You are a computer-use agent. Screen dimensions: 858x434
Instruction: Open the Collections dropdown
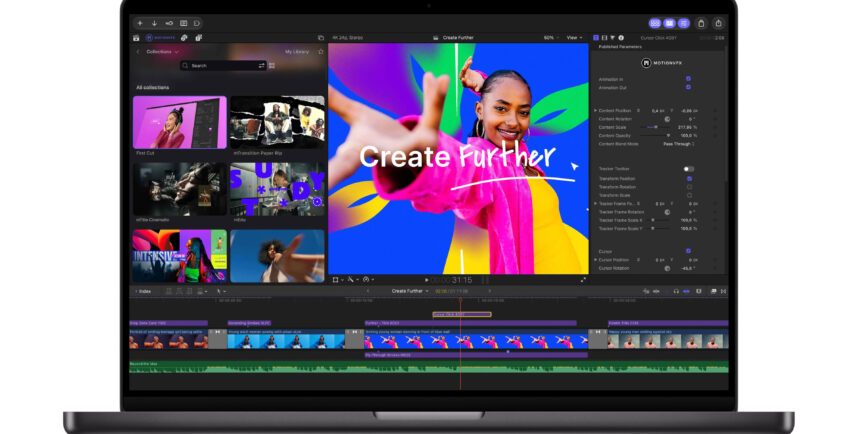click(x=162, y=52)
